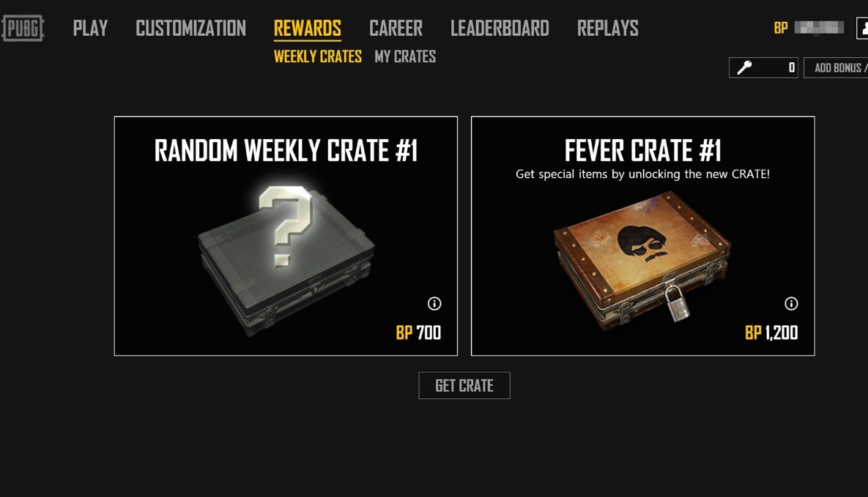Open the Leaderboard section
Viewport: 868px width, 497px height.
tap(500, 29)
